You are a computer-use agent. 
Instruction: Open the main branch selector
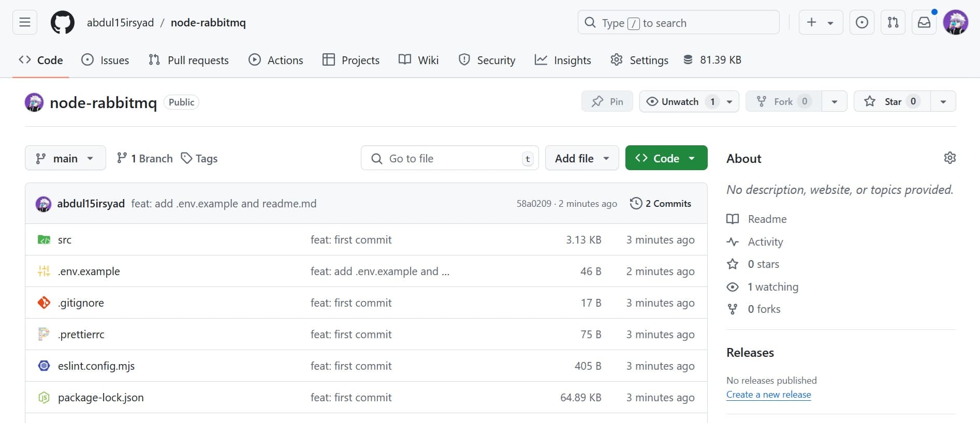point(65,158)
